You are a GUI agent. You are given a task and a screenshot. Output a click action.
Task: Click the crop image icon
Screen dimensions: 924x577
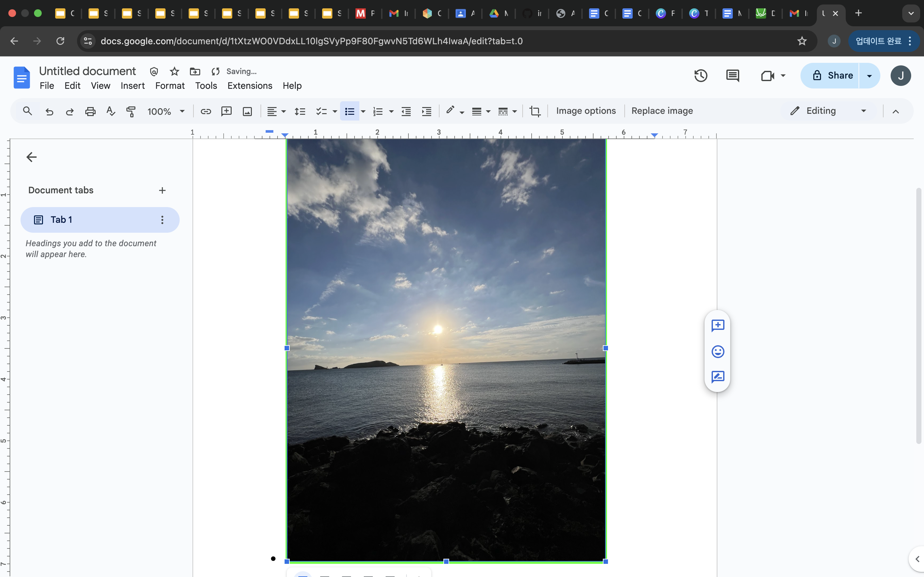(x=535, y=111)
